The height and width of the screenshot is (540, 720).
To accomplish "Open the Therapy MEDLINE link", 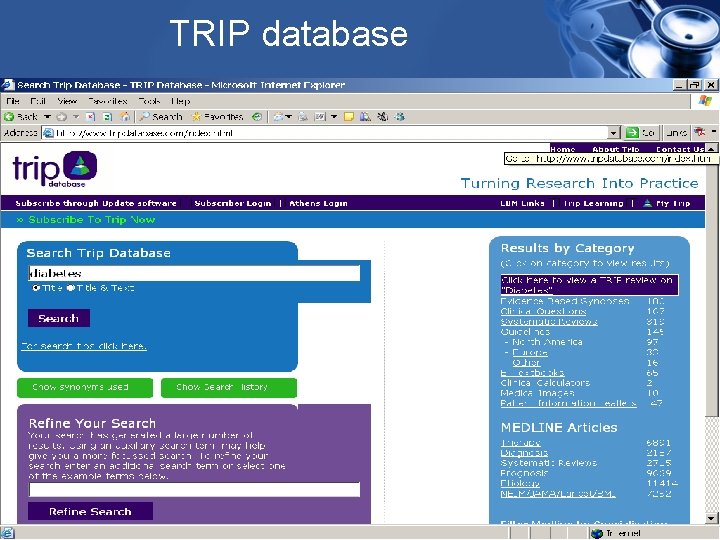I will (520, 443).
